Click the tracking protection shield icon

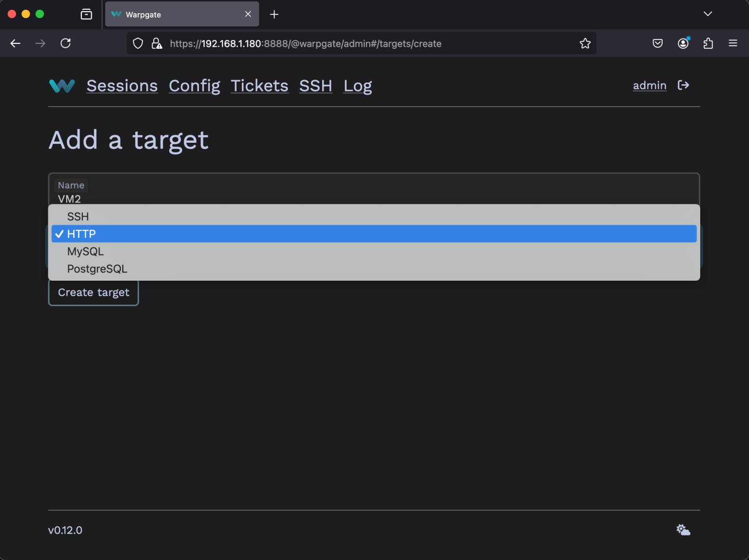(x=138, y=43)
